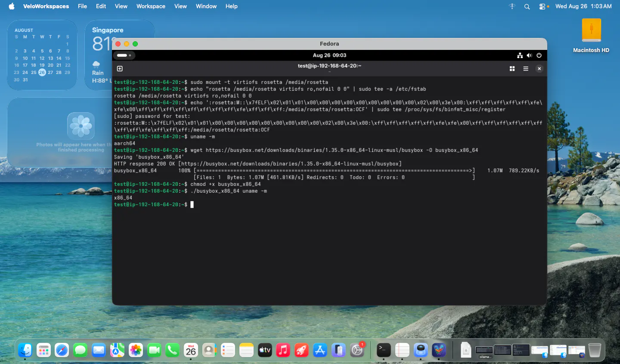Open iPhone Mirroring from the Dock
This screenshot has width=620, height=364.
[x=338, y=350]
